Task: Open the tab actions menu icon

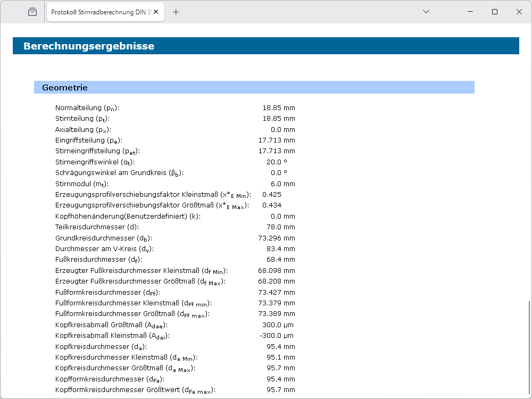Action: tap(32, 12)
